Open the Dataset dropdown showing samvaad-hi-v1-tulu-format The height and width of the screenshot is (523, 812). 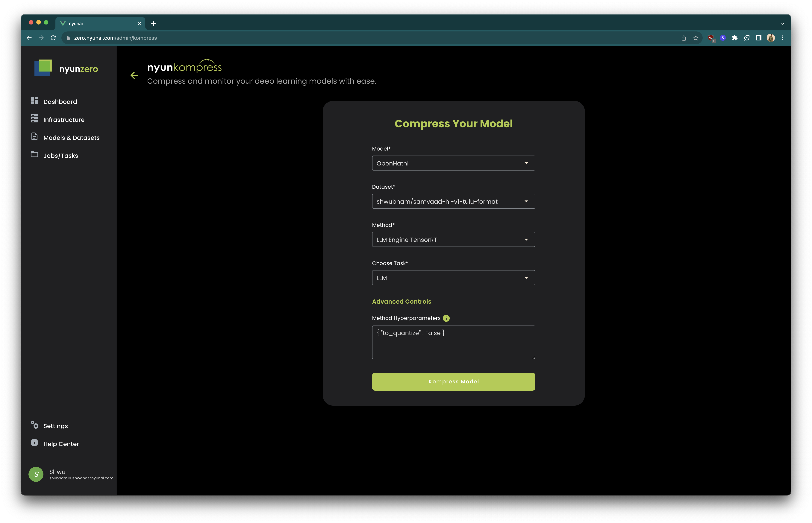(454, 201)
